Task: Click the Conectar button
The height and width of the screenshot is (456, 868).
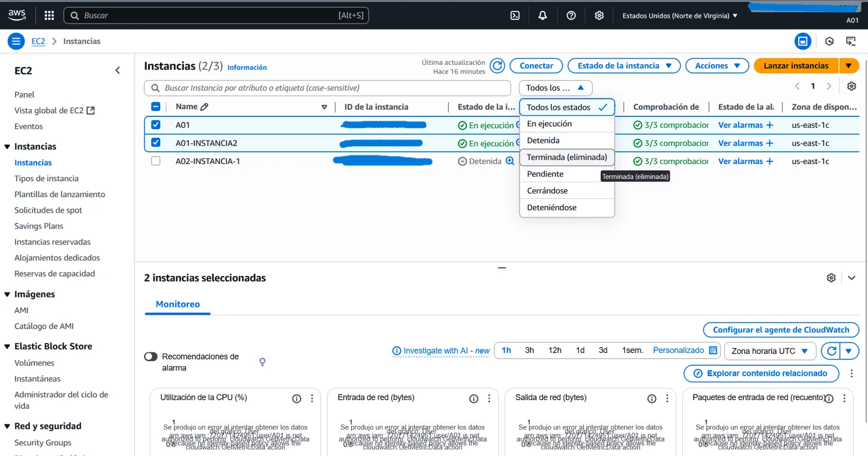Action: point(536,66)
